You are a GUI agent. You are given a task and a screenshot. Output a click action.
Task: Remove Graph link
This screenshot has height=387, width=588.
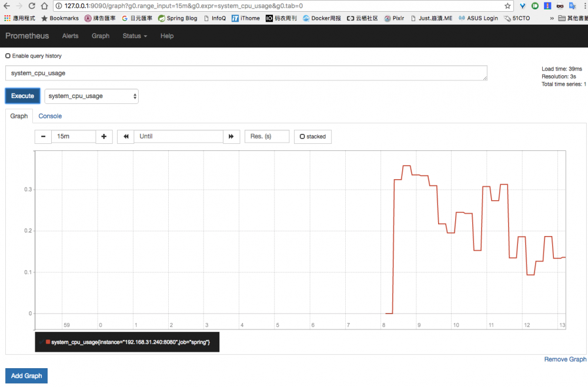point(565,359)
